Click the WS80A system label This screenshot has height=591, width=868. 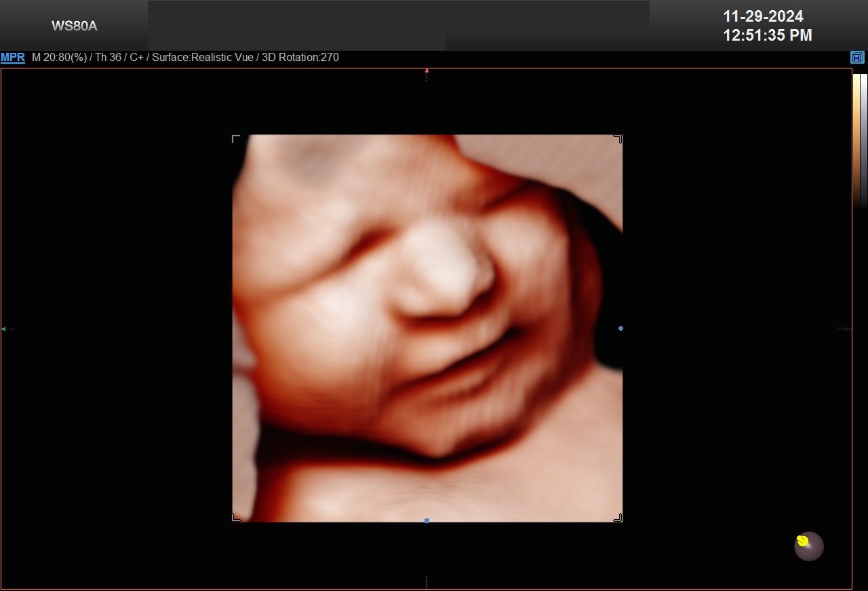coord(74,26)
